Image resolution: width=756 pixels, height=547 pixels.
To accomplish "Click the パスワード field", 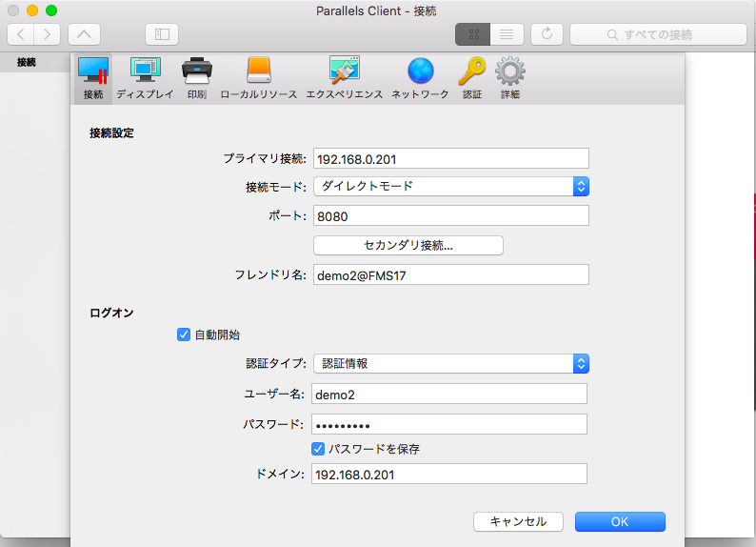I will coord(448,424).
